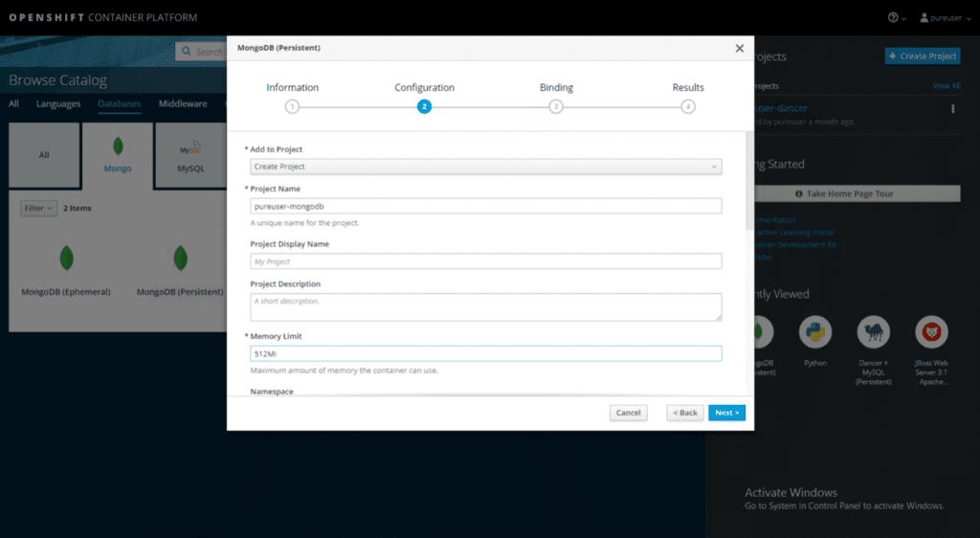Image resolution: width=980 pixels, height=538 pixels.
Task: Select the All catalog tab
Action: [13, 103]
